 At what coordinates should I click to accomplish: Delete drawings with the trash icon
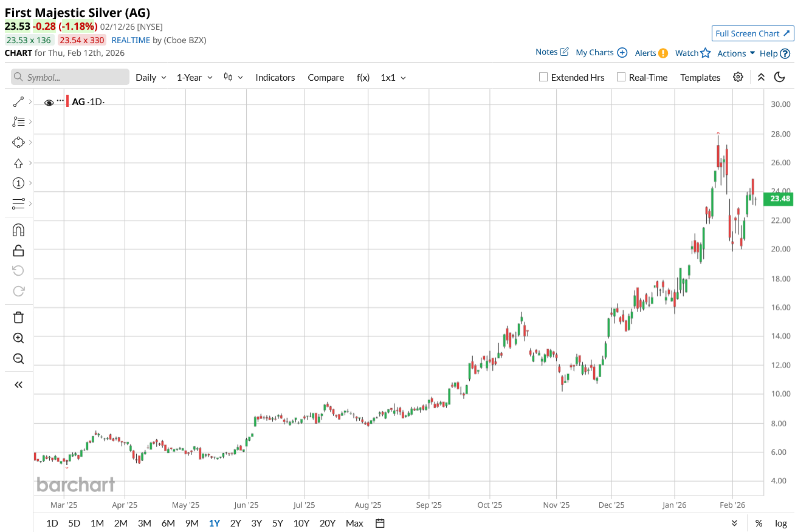[x=18, y=317]
